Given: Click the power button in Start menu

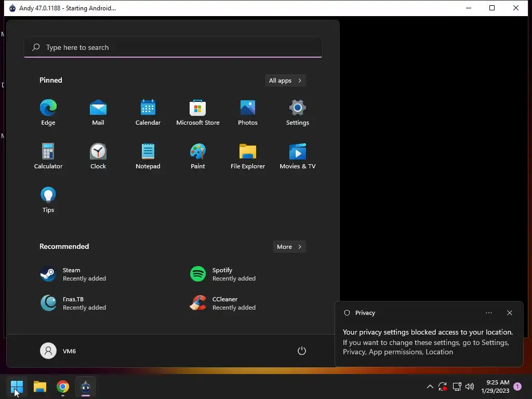Looking at the screenshot, I should point(302,351).
